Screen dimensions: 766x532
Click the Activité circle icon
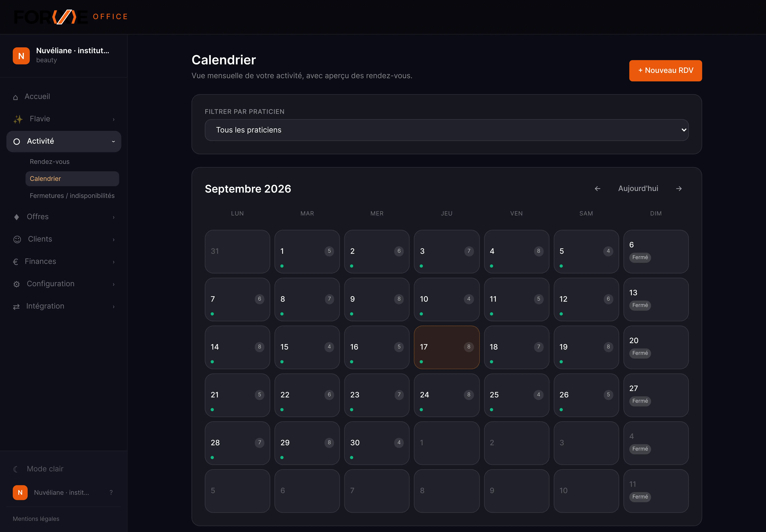click(16, 141)
